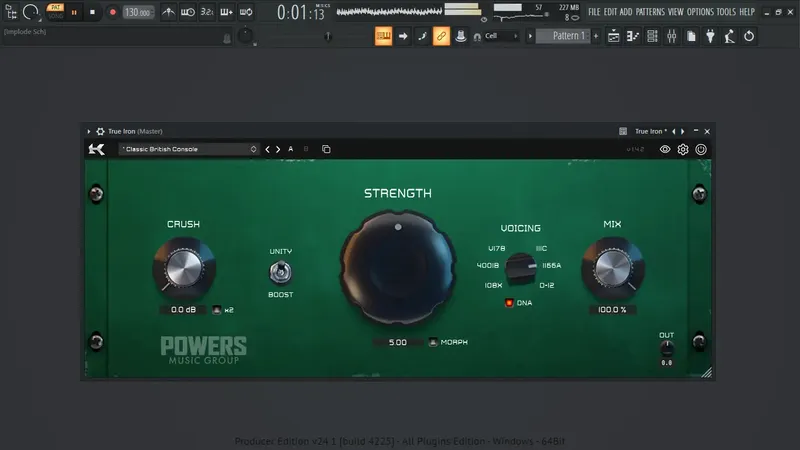Click the OUT level knob
Screen dimensions: 800x450
coord(667,348)
